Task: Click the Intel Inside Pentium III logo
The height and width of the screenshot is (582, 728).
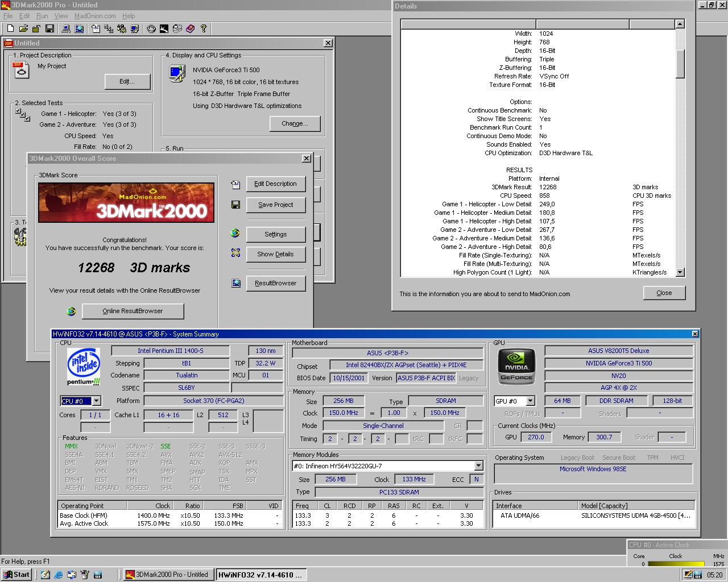Action: pos(84,367)
